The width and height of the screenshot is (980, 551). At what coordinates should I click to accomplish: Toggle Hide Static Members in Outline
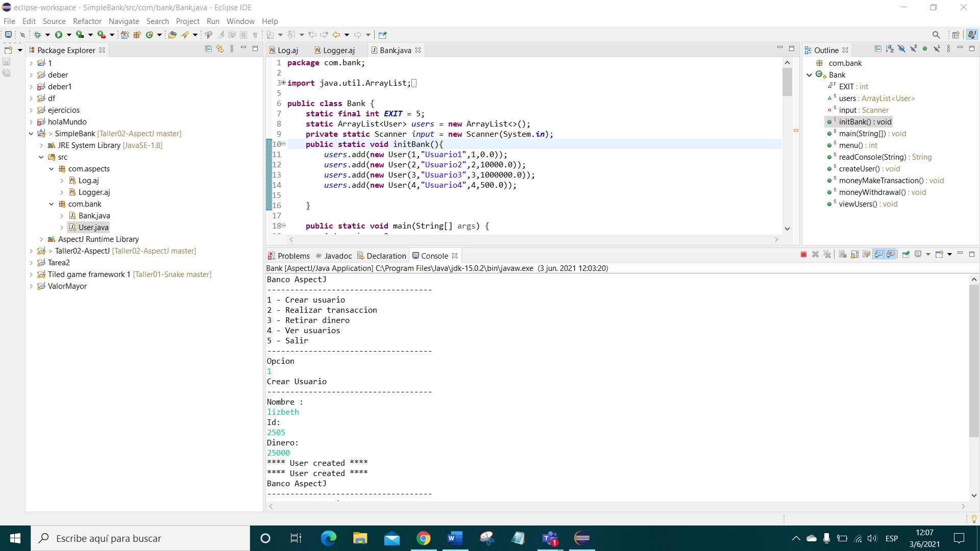[x=913, y=49]
